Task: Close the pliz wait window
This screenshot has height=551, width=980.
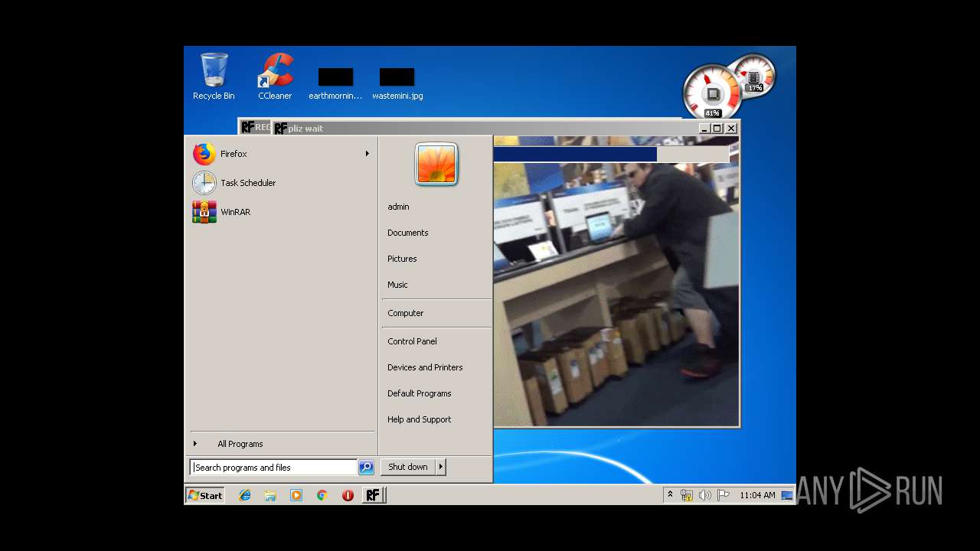Action: (731, 129)
